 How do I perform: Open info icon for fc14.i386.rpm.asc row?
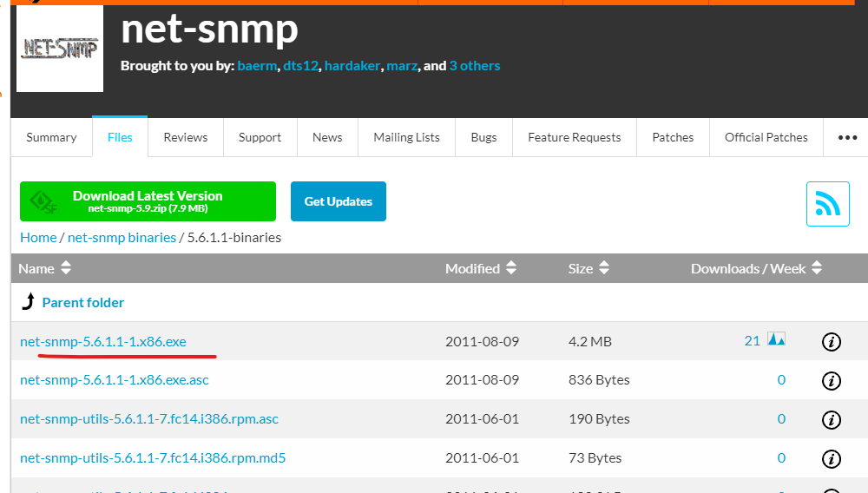click(831, 420)
